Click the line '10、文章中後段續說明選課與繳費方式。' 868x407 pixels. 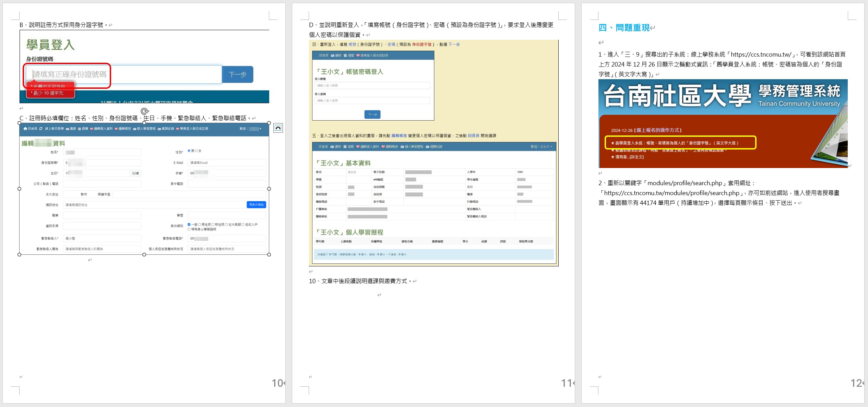360,281
